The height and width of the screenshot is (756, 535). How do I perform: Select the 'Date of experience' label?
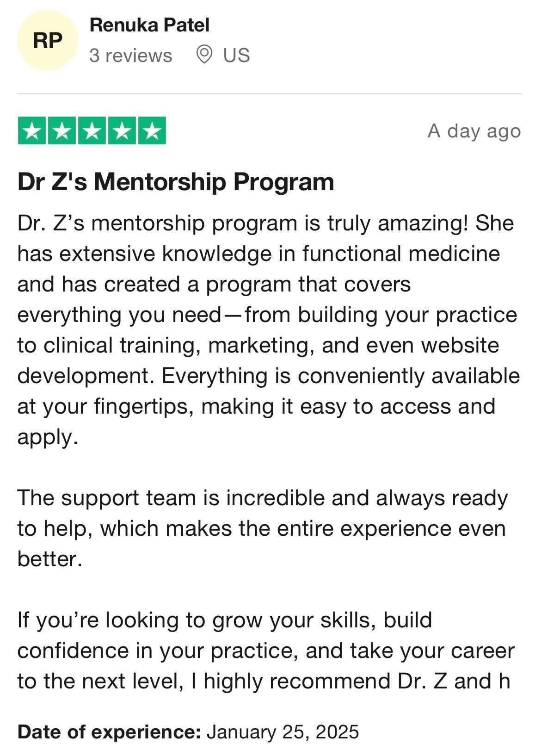point(109,732)
